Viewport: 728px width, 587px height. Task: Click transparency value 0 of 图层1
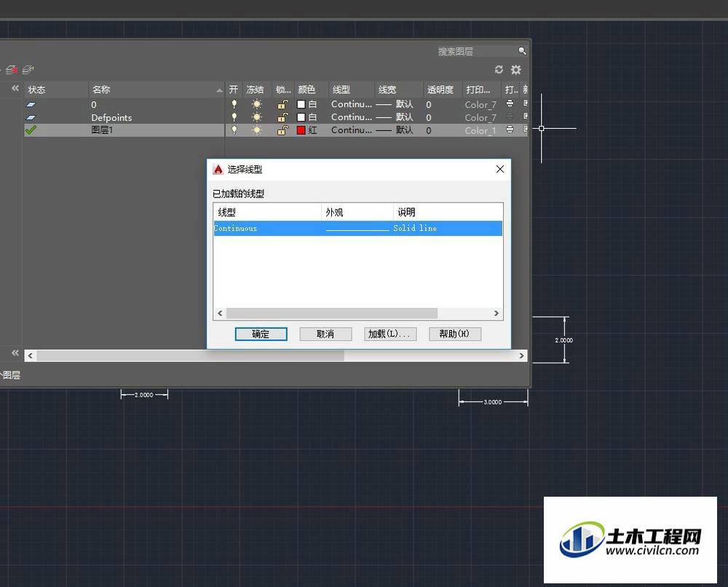(x=429, y=130)
